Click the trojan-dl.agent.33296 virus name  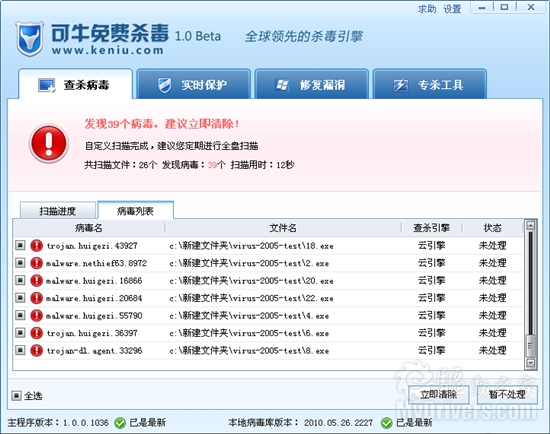(x=94, y=350)
